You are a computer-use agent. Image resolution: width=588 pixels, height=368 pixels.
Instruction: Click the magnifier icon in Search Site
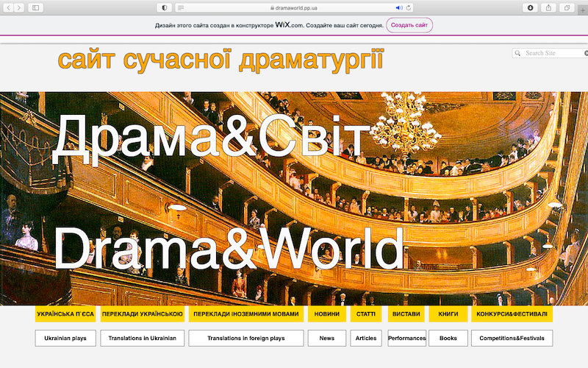coord(518,53)
